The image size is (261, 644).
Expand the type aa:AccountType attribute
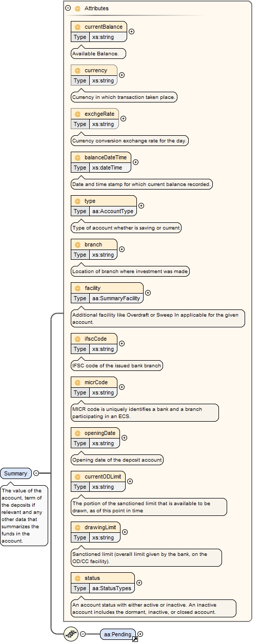(x=142, y=206)
